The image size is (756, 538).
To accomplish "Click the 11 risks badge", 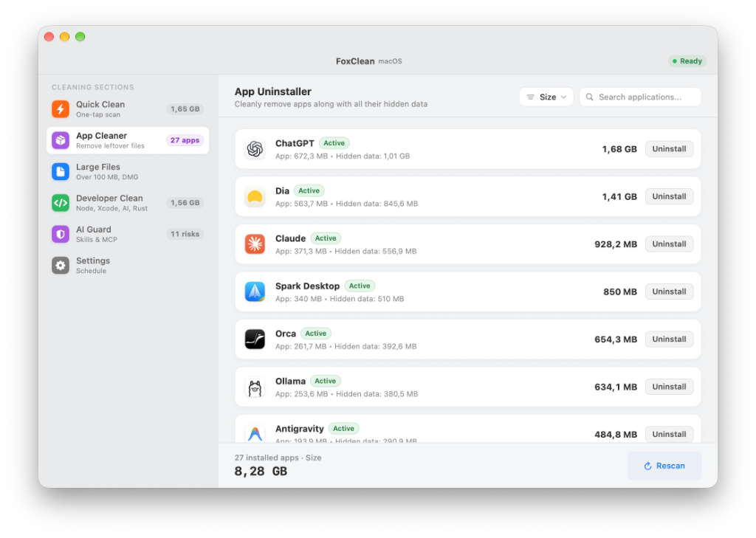I will point(185,234).
